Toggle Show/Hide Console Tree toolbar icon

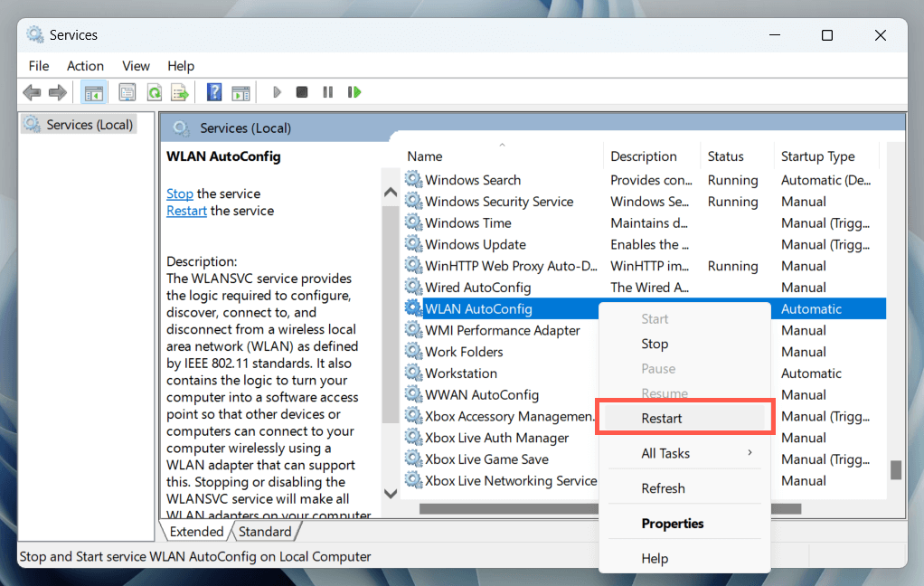pyautogui.click(x=94, y=92)
